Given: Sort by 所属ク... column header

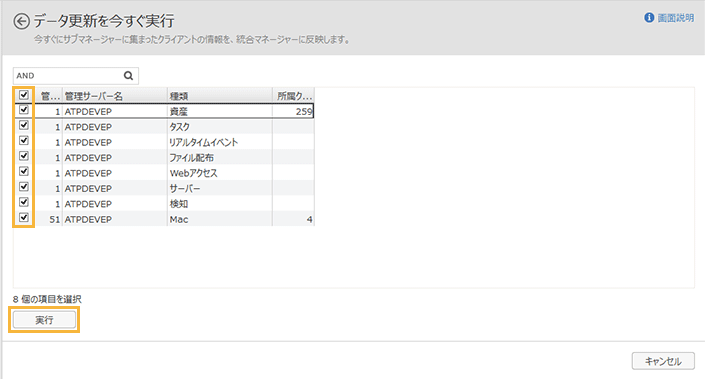Looking at the screenshot, I should click(x=293, y=96).
